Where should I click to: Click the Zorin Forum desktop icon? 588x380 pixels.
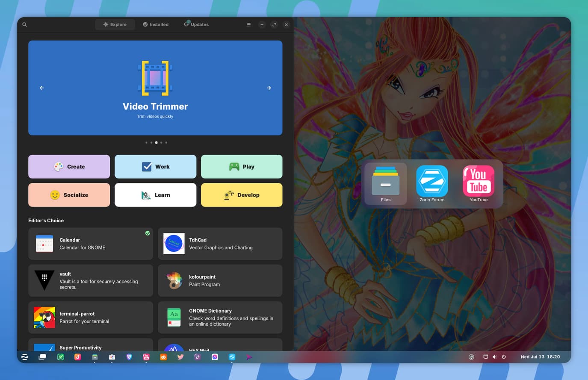(x=432, y=184)
